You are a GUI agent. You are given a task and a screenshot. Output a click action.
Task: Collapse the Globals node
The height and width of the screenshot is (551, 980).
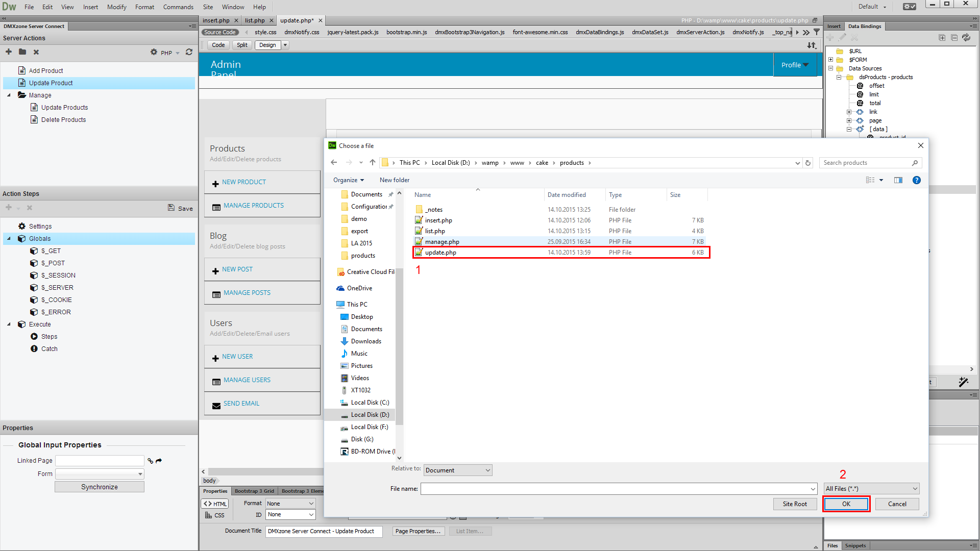[x=9, y=239]
